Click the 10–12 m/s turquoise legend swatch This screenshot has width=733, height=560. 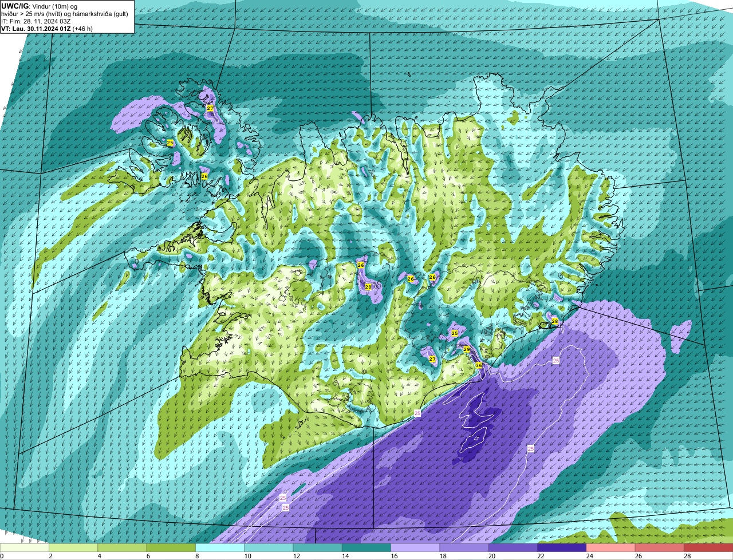click(269, 547)
